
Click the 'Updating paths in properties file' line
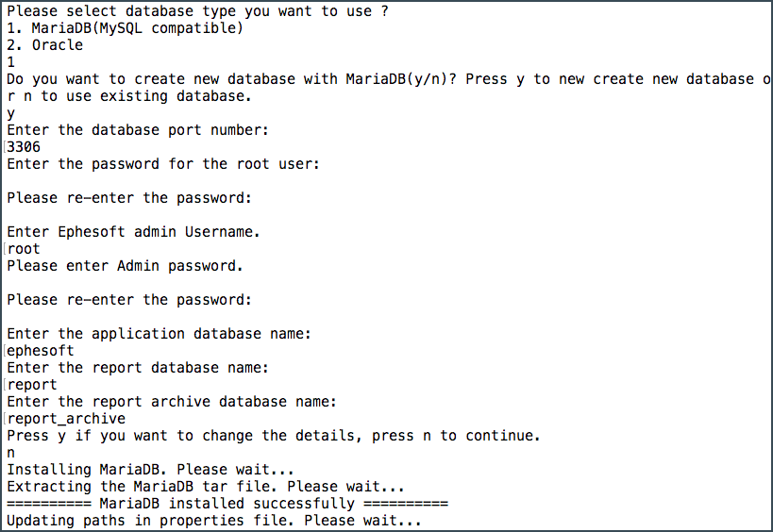tap(214, 521)
